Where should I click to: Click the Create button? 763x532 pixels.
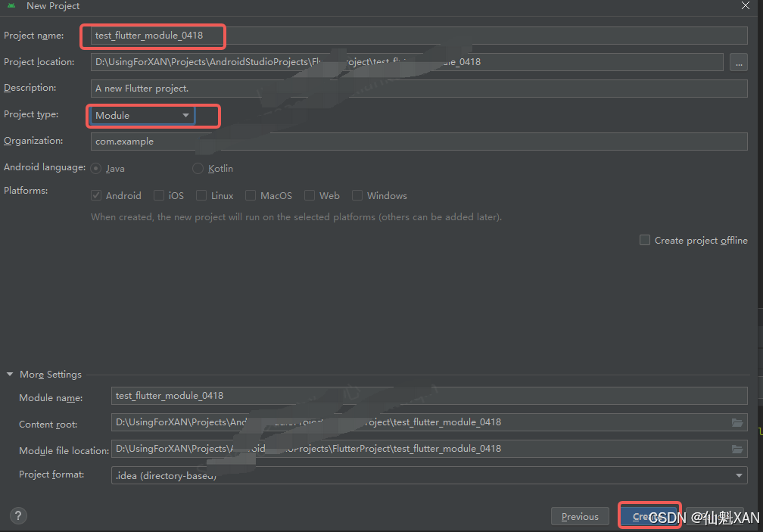coord(649,516)
